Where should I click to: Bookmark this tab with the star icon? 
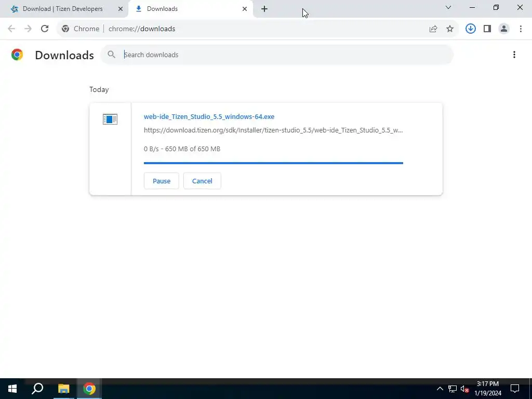450,29
